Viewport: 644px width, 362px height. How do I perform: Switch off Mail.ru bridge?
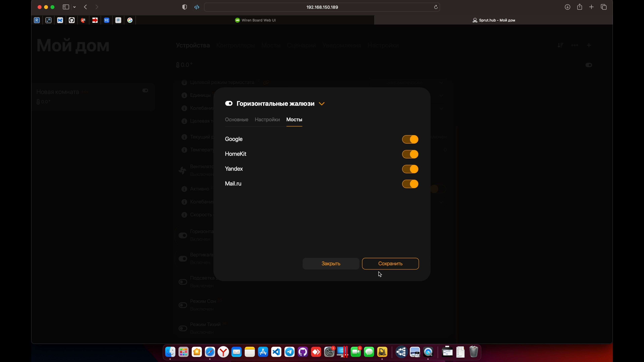[x=410, y=184]
